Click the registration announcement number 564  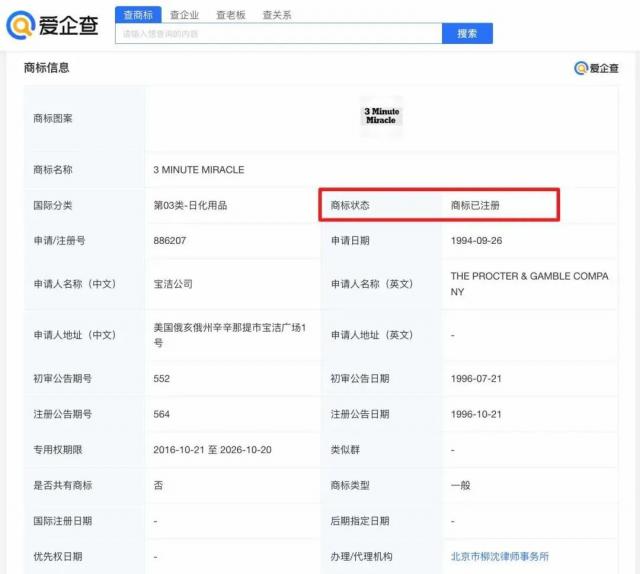pos(162,414)
